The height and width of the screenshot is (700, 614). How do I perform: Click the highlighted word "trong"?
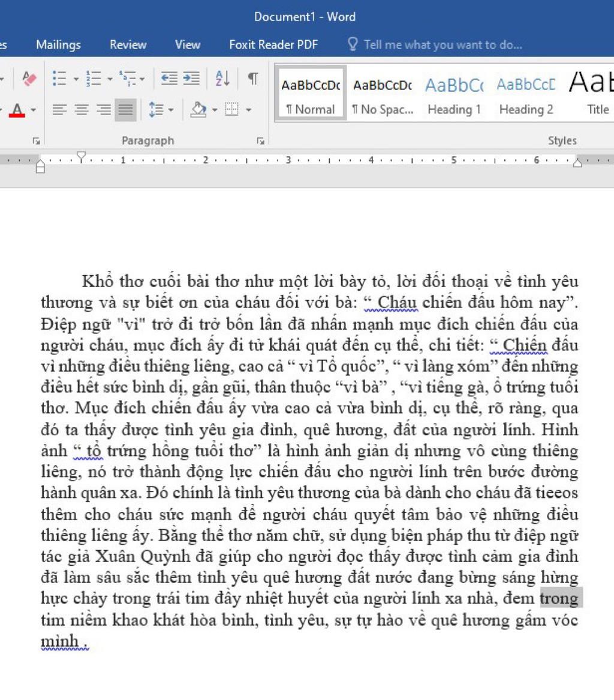(559, 598)
